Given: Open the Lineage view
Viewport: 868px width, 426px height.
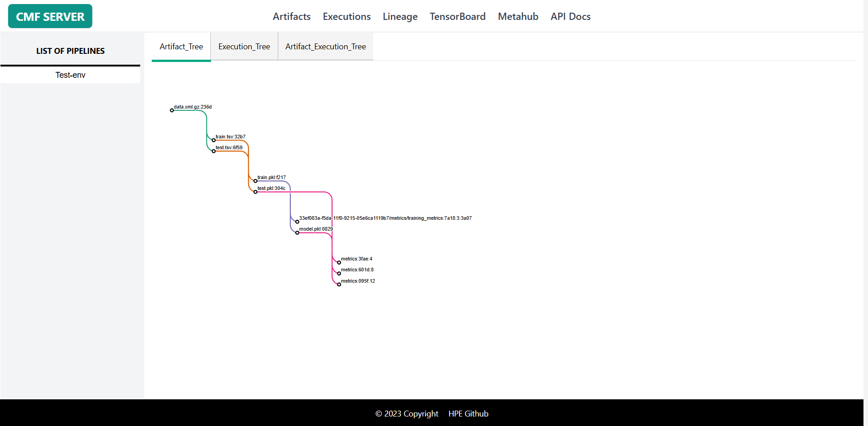Looking at the screenshot, I should click(x=400, y=16).
